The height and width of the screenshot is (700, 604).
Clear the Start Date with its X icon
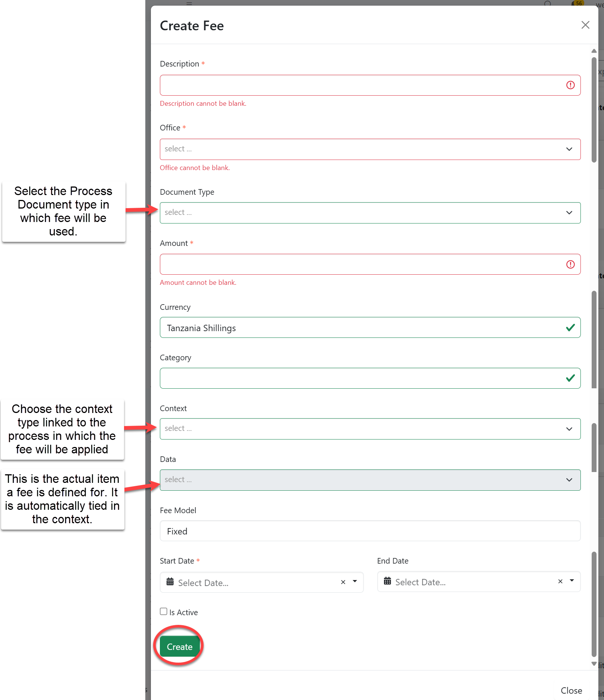pyautogui.click(x=343, y=582)
